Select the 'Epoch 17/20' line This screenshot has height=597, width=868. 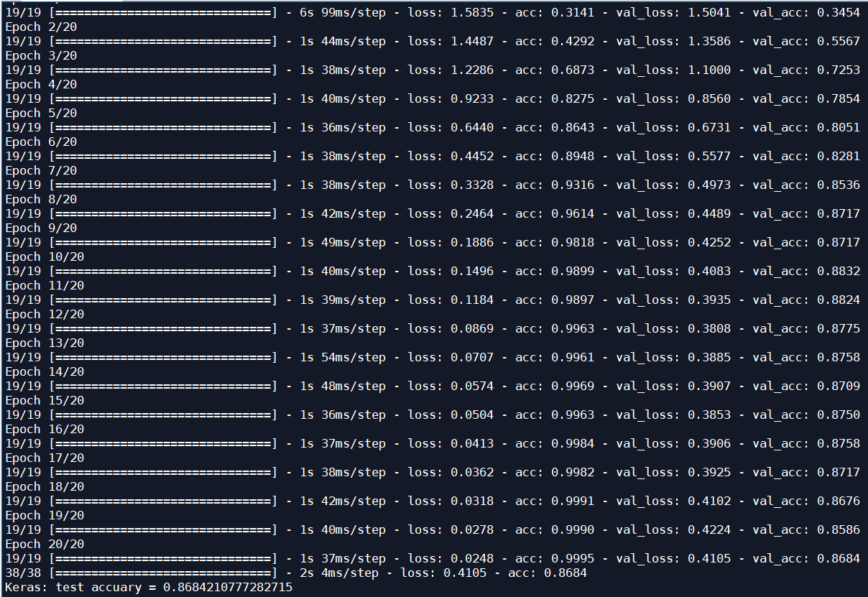pyautogui.click(x=45, y=458)
